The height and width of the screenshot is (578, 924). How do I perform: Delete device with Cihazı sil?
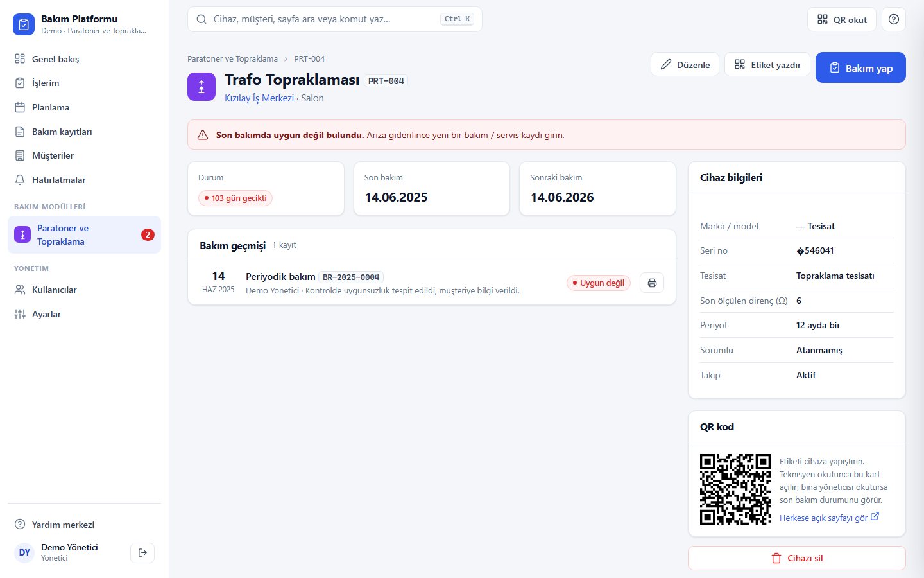click(797, 558)
